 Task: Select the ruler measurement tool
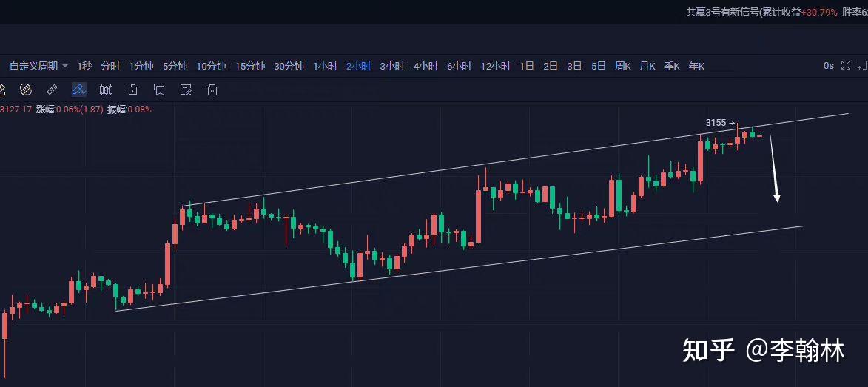coord(51,90)
